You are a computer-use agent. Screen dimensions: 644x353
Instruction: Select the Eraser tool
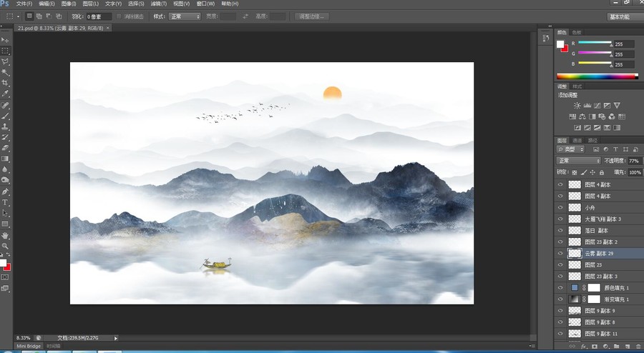(5, 148)
